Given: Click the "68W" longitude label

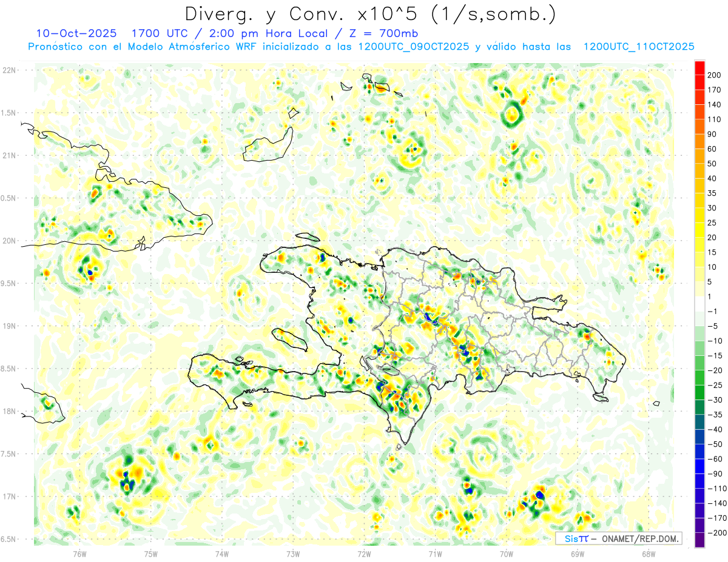Looking at the screenshot, I should [649, 554].
